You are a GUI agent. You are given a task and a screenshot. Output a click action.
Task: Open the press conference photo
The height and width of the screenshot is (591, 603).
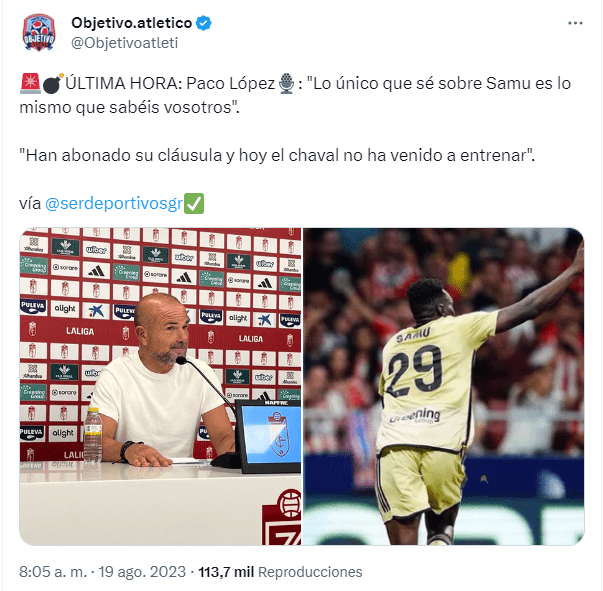coord(160,386)
